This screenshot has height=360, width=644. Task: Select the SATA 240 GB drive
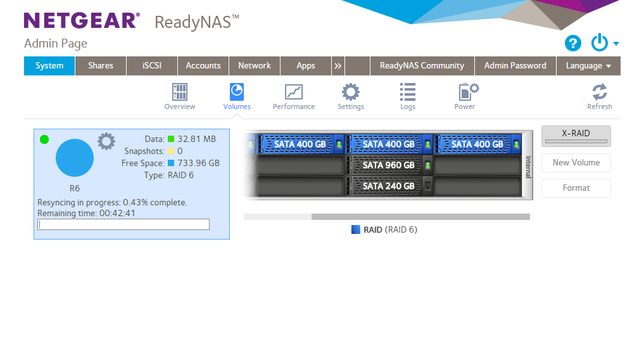click(389, 186)
